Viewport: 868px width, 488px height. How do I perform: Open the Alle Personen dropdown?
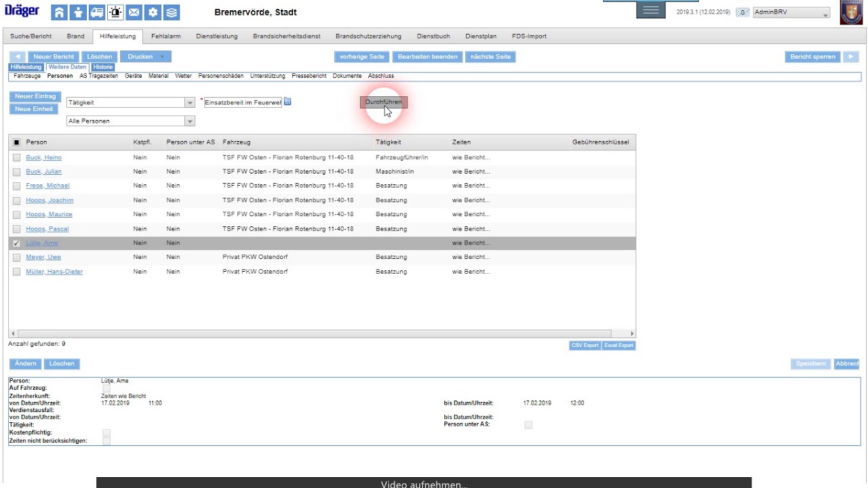tap(131, 121)
